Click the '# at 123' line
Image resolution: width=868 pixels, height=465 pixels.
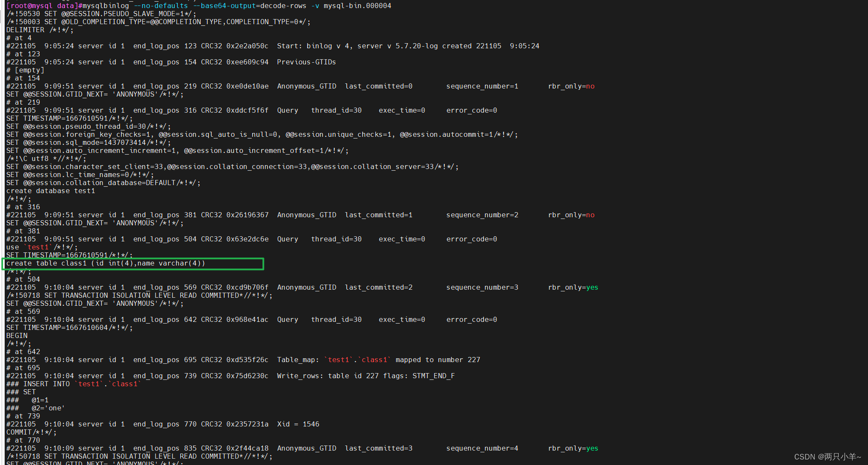click(x=23, y=54)
